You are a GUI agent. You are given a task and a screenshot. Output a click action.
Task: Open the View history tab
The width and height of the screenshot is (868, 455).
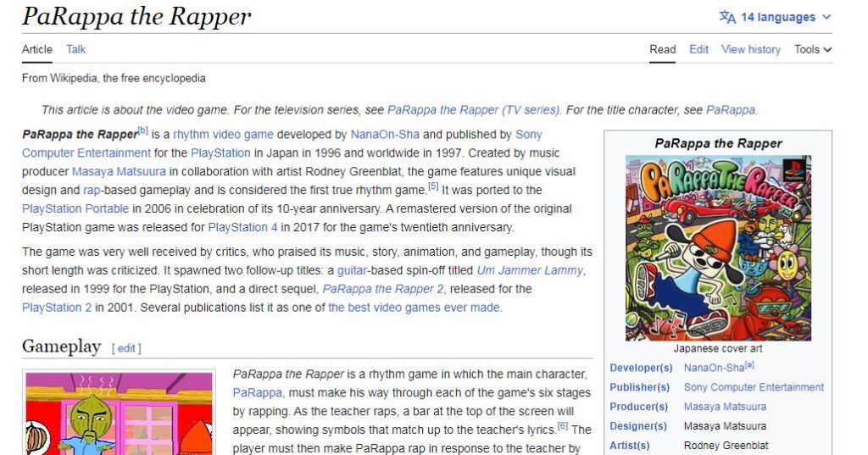tap(750, 49)
